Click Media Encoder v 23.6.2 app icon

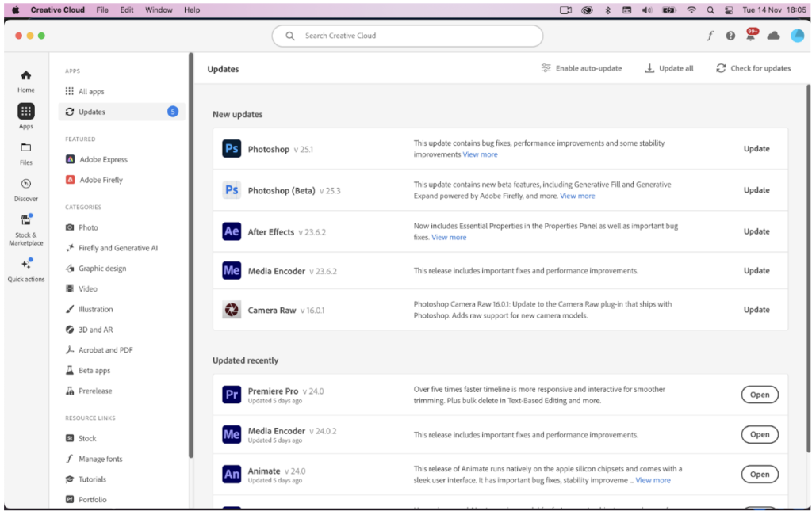tap(232, 270)
